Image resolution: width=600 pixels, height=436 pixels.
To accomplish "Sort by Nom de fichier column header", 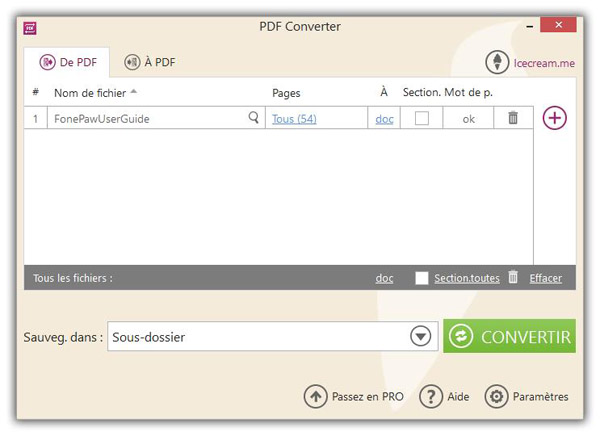I will click(x=90, y=93).
